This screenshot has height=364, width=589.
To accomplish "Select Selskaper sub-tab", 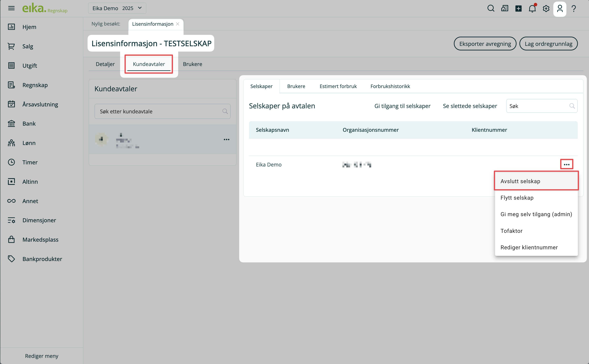I will pos(261,86).
